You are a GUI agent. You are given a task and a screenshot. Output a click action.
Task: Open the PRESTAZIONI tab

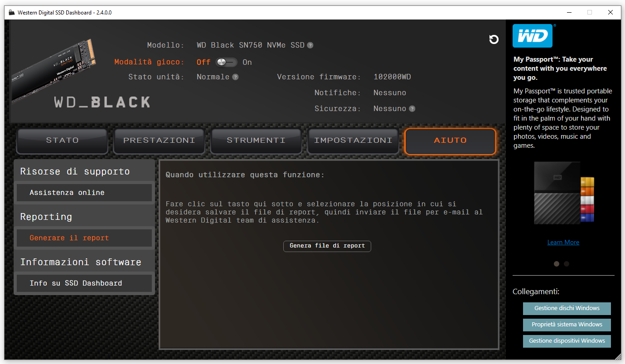159,141
